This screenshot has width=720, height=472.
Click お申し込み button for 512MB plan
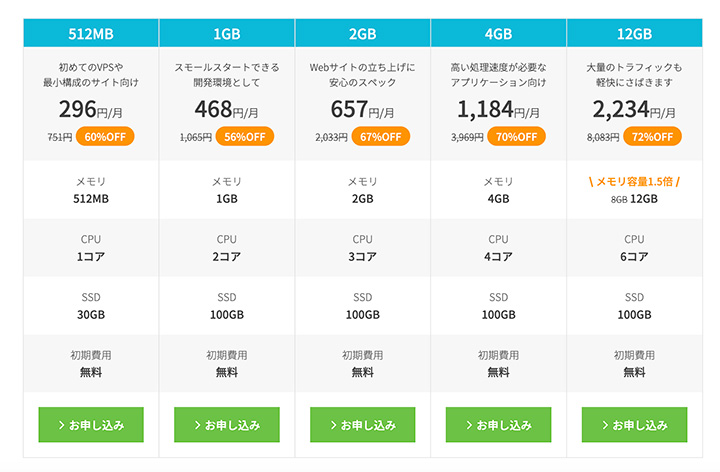[x=91, y=424]
